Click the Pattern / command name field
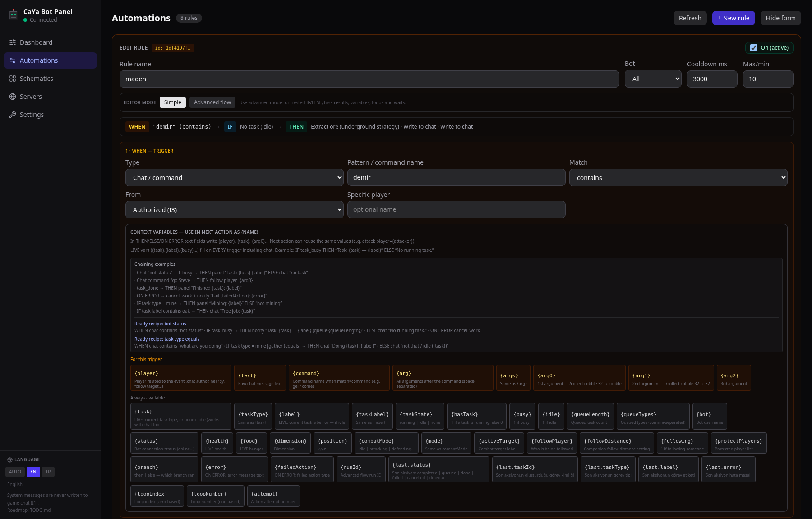Image resolution: width=812 pixels, height=519 pixels. tap(457, 177)
